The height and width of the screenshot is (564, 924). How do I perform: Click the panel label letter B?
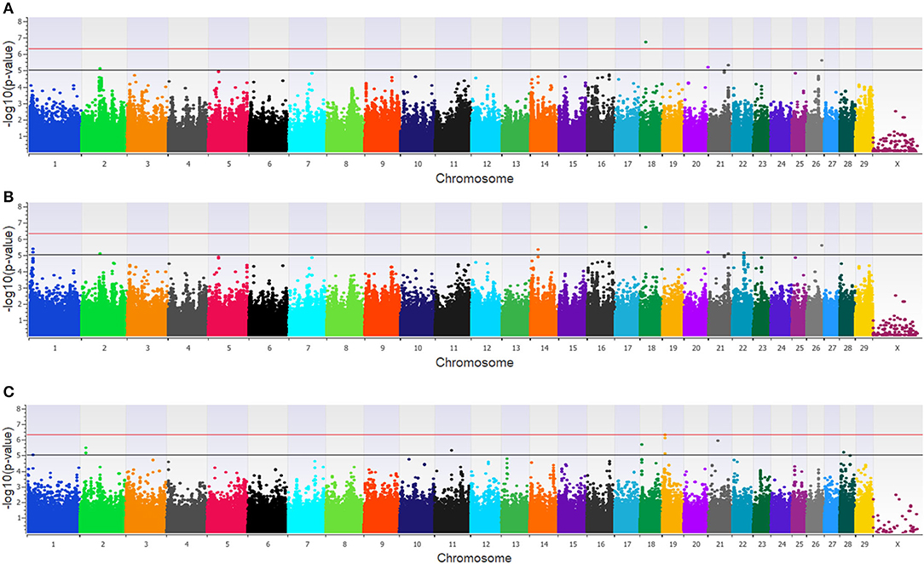[9, 197]
